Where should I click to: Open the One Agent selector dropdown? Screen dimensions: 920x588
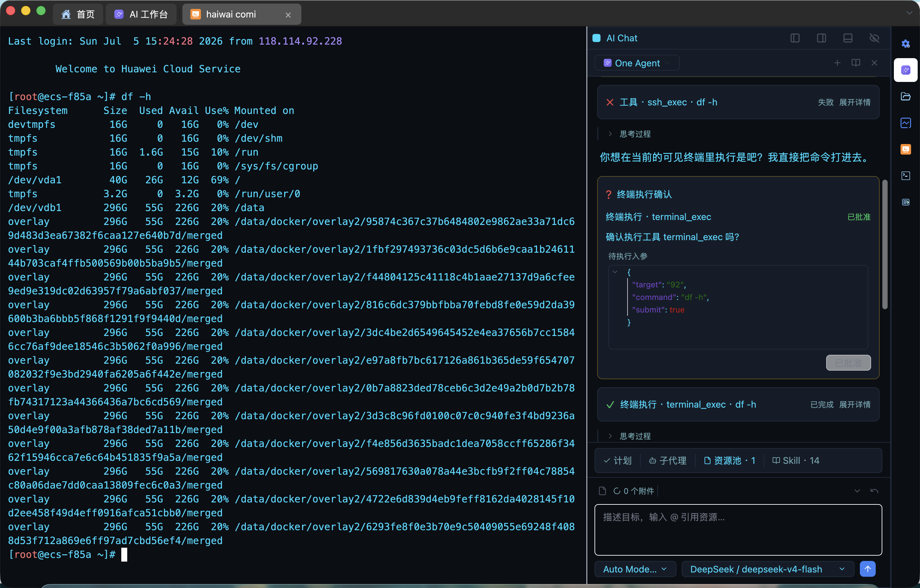pyautogui.click(x=636, y=63)
